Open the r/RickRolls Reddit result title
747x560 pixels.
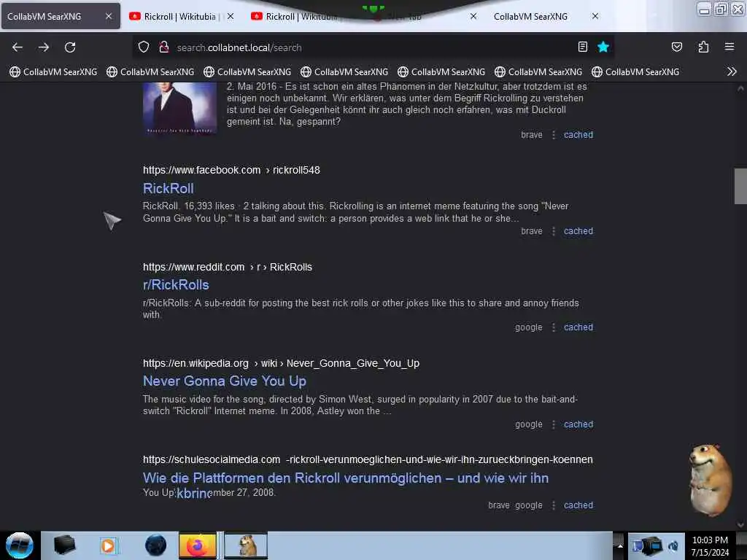click(x=176, y=285)
